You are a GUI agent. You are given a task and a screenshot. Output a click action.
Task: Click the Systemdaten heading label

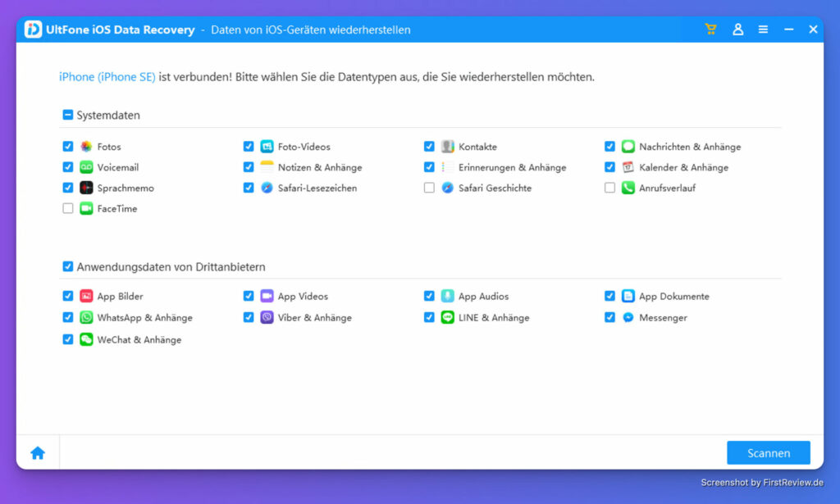[108, 115]
